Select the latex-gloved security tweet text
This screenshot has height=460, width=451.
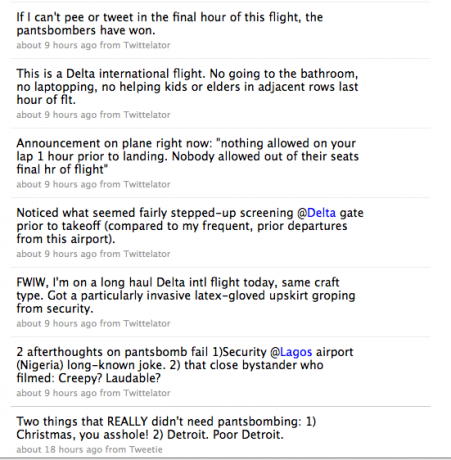pyautogui.click(x=186, y=295)
